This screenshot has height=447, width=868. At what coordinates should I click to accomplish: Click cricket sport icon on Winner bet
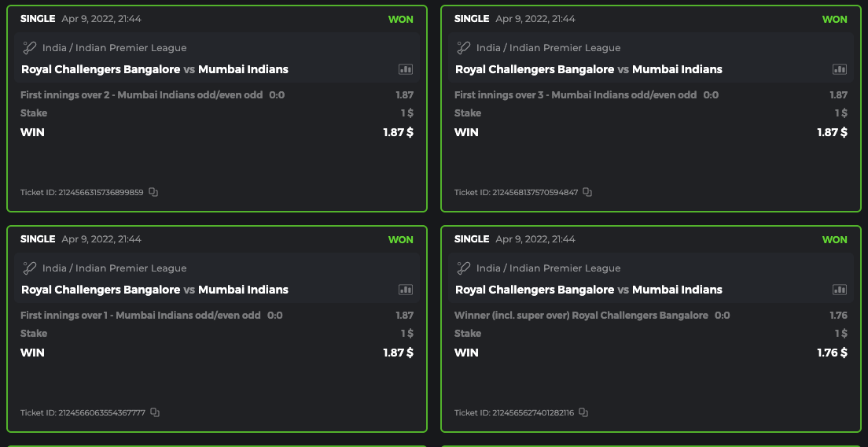(464, 268)
